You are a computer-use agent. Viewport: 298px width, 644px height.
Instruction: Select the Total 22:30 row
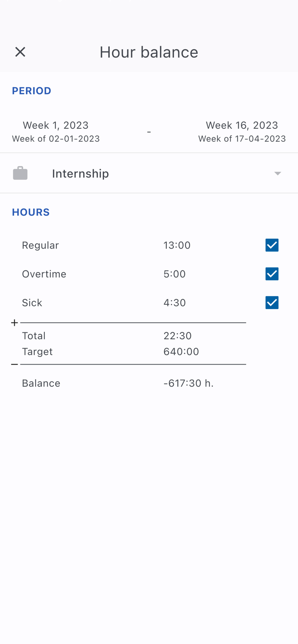[x=178, y=336]
